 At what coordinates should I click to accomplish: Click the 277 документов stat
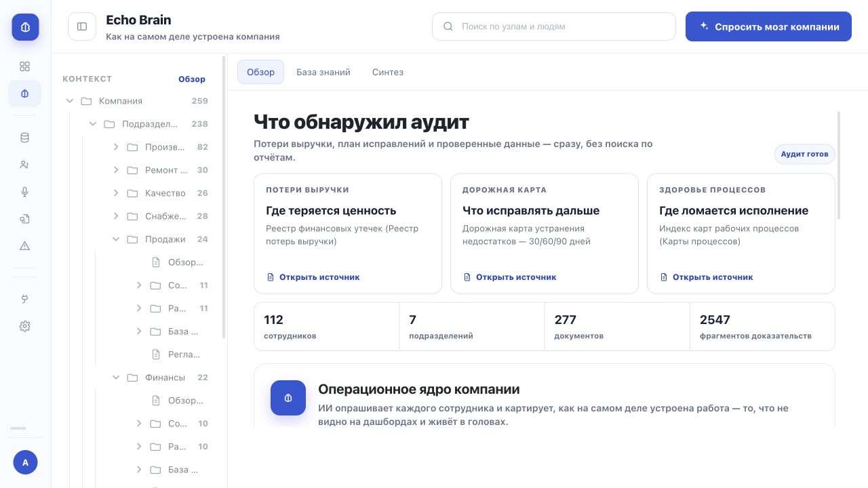click(617, 327)
